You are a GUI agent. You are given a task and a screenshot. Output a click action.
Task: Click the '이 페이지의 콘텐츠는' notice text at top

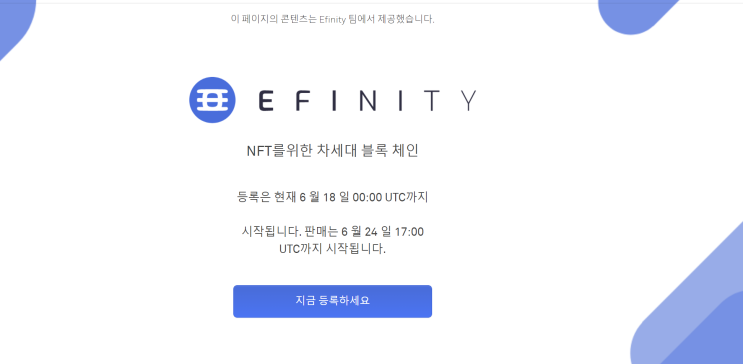pos(273,19)
